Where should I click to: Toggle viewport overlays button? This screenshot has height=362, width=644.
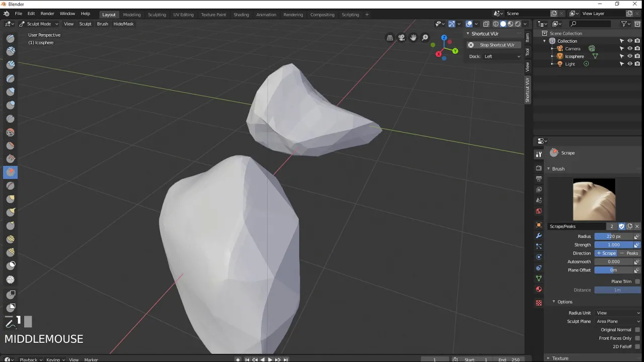click(469, 24)
